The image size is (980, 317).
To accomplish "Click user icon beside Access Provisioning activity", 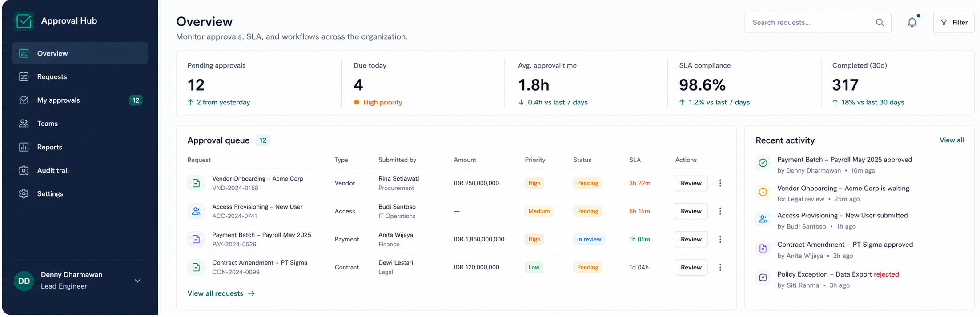I will (763, 219).
